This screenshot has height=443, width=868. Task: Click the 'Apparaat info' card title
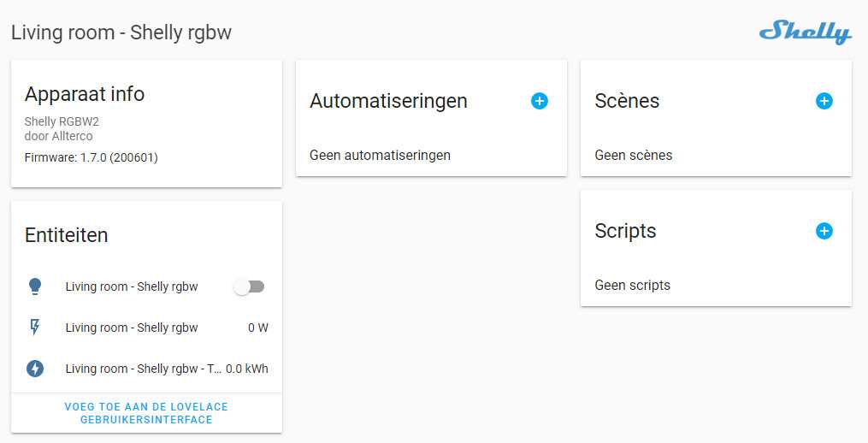click(x=85, y=94)
